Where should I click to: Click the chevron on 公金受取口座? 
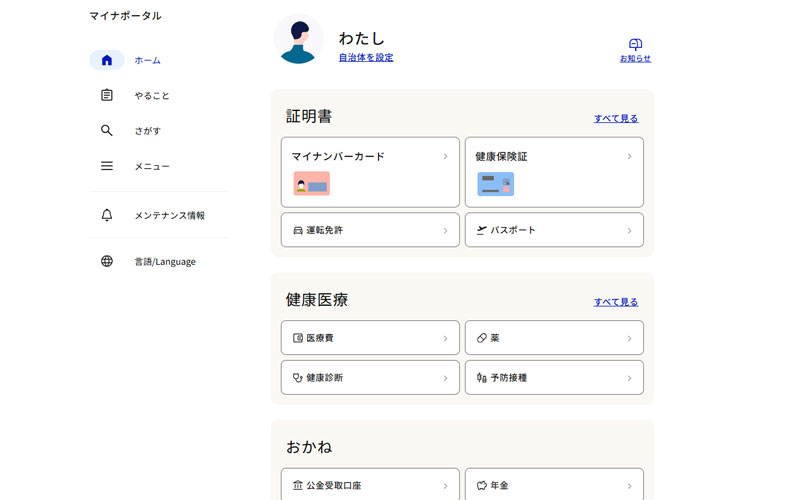pyautogui.click(x=445, y=486)
